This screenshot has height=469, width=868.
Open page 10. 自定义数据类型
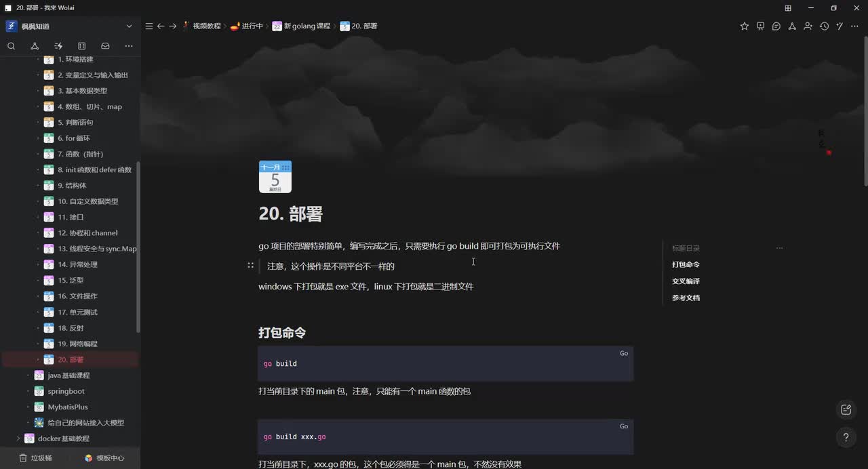coord(88,201)
